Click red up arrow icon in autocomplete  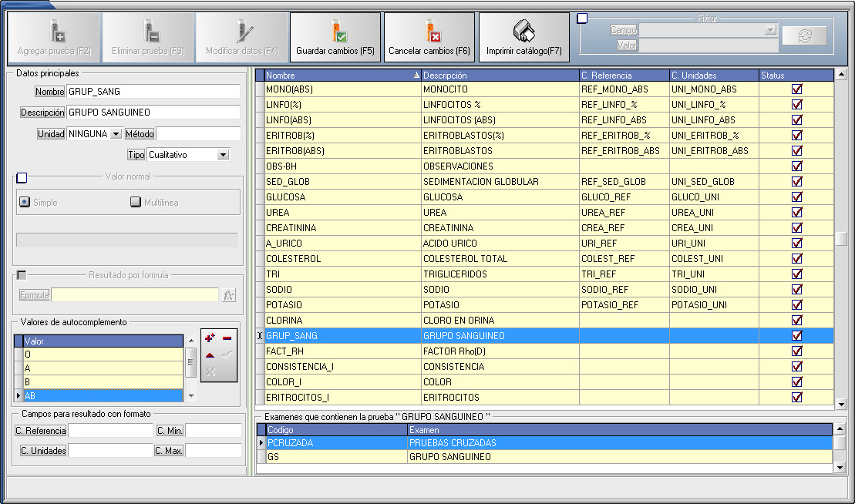[210, 355]
